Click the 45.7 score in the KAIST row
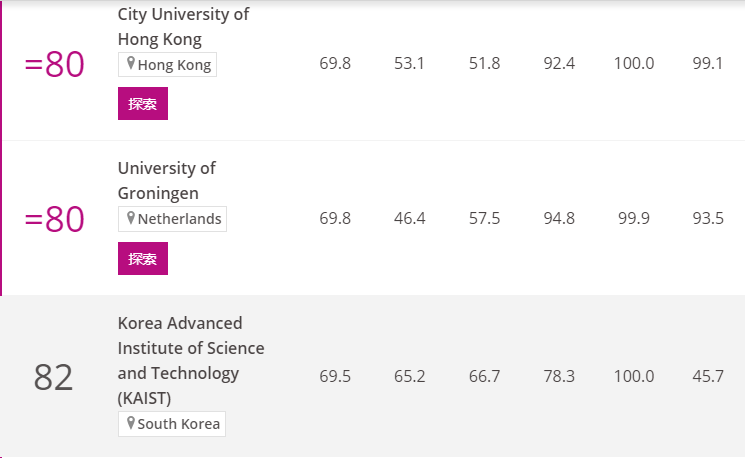 pyautogui.click(x=708, y=376)
